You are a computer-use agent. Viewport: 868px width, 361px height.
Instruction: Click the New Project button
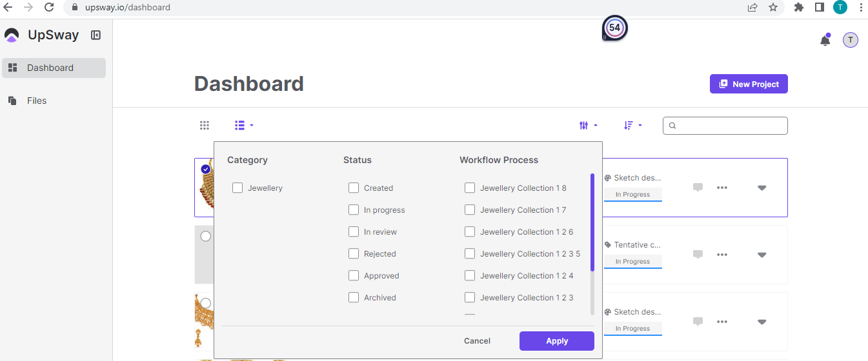click(749, 84)
